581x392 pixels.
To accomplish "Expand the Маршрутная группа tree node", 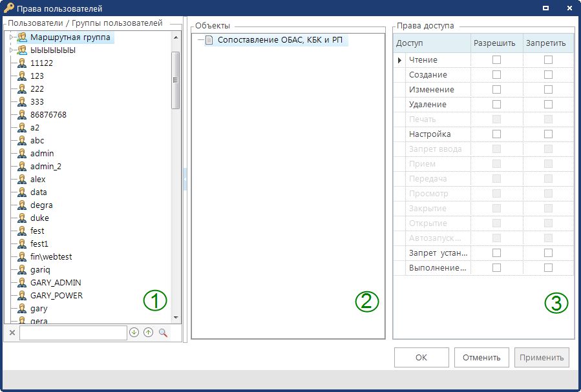I will pyautogui.click(x=12, y=37).
